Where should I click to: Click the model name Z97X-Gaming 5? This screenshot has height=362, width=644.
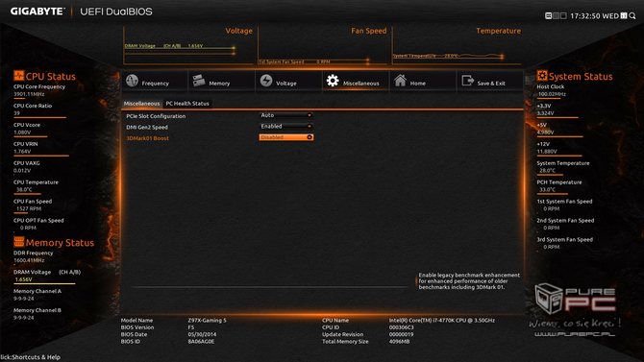click(x=207, y=320)
